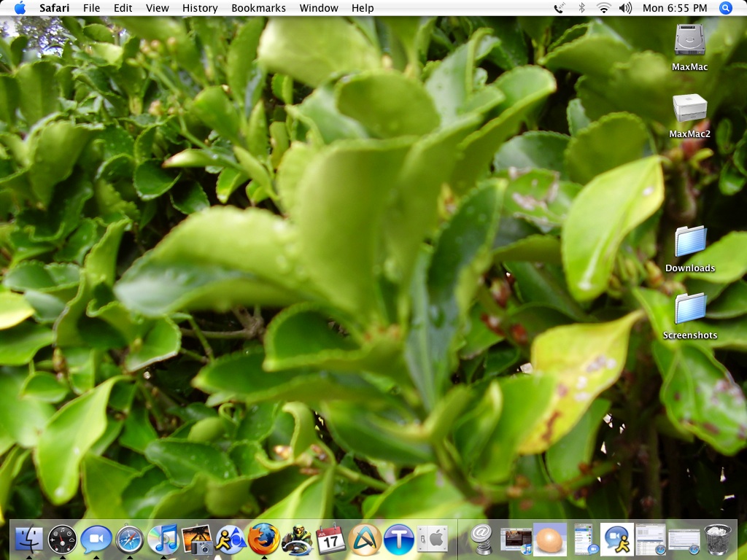Restore the minimized iChat buddy list
Screen dimensions: 747x560
[x=584, y=540]
